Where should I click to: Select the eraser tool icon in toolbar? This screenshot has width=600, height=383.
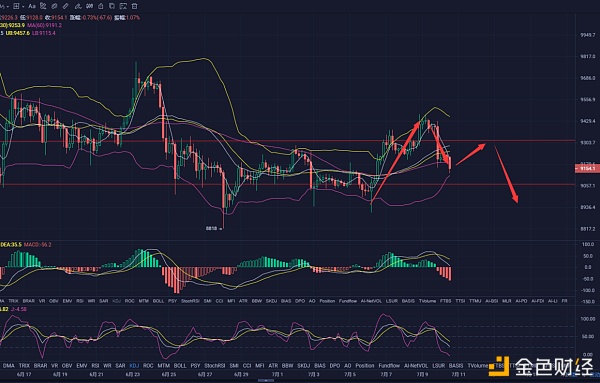point(54,6)
